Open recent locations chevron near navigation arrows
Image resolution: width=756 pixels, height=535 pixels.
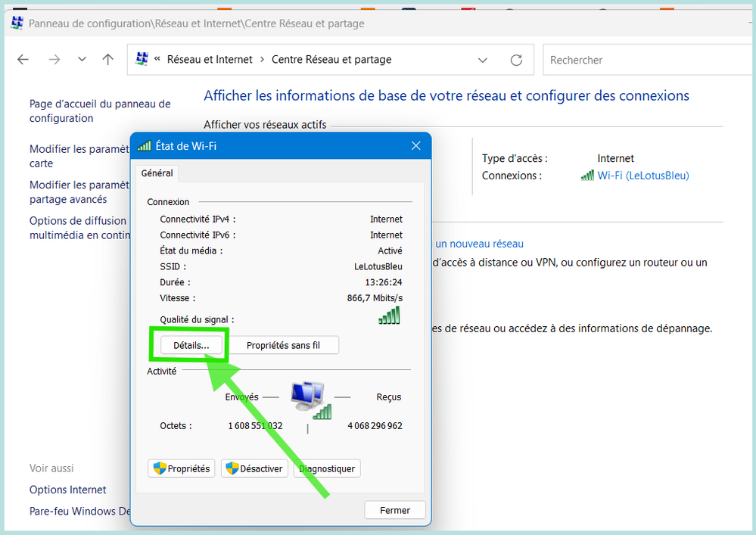82,59
